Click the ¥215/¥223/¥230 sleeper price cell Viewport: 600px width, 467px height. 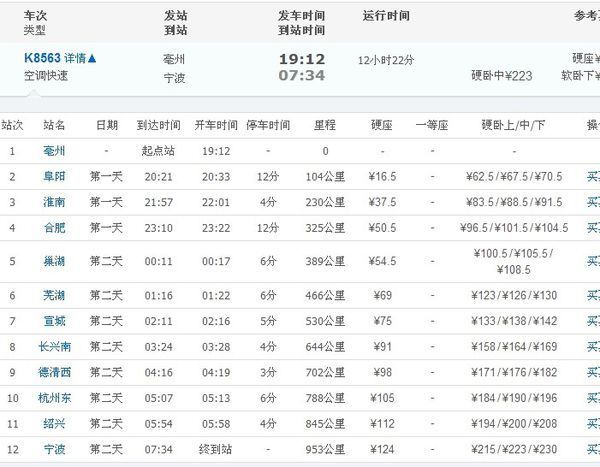coord(514,449)
